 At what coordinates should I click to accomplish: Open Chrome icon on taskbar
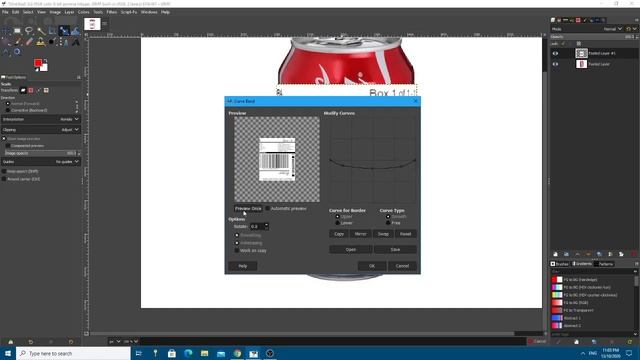click(237, 353)
